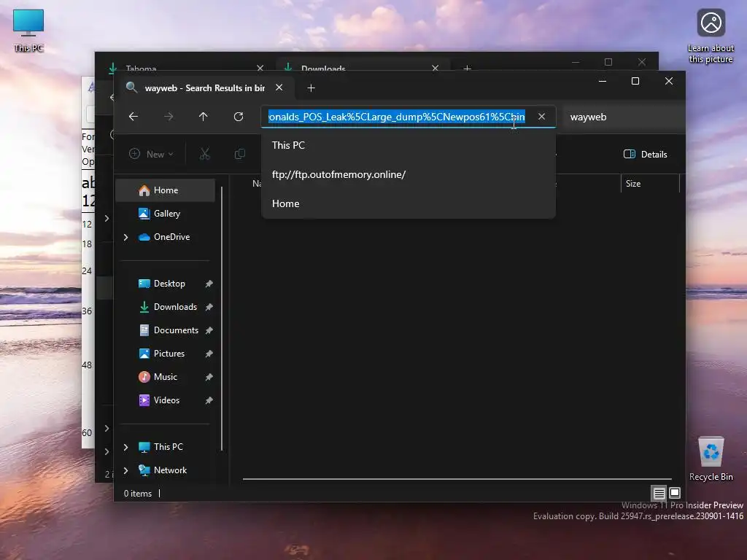Open This PC desktop icon
The image size is (747, 560).
point(28,31)
